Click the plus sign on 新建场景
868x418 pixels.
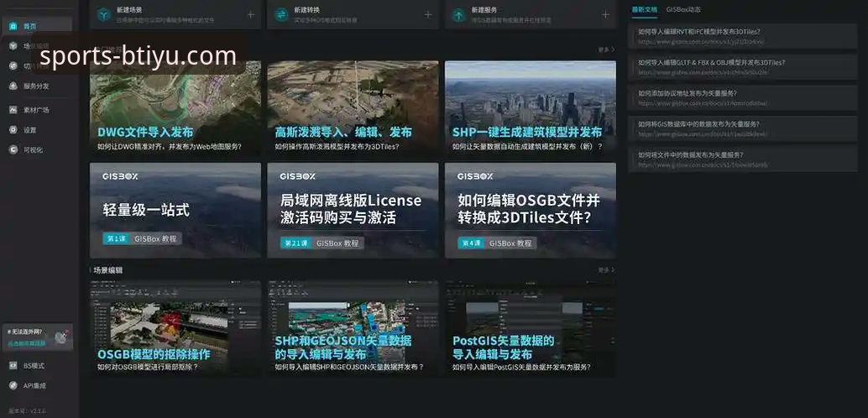[251, 14]
